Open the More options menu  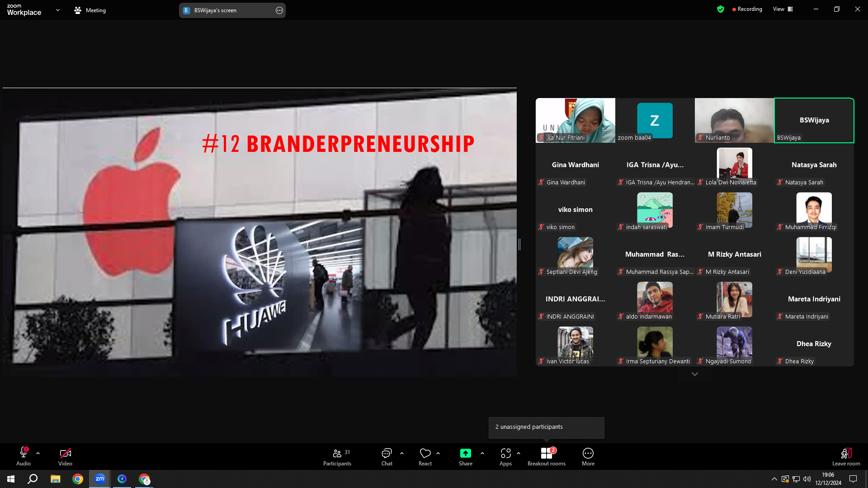tap(588, 456)
